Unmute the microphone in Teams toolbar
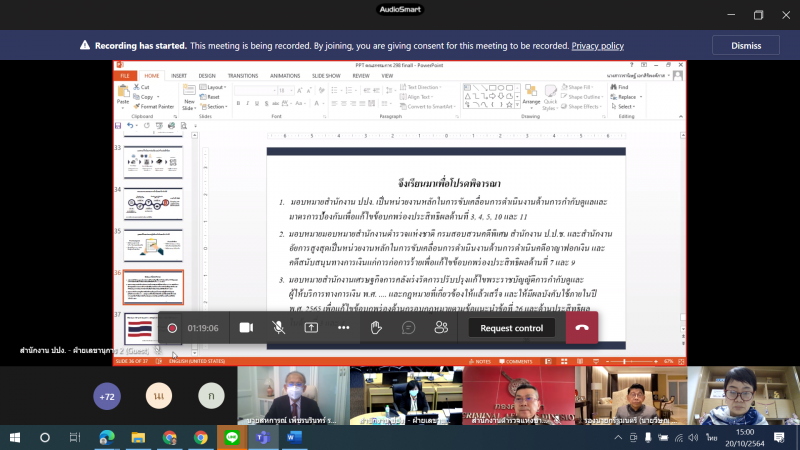Image resolution: width=800 pixels, height=450 pixels. point(279,328)
